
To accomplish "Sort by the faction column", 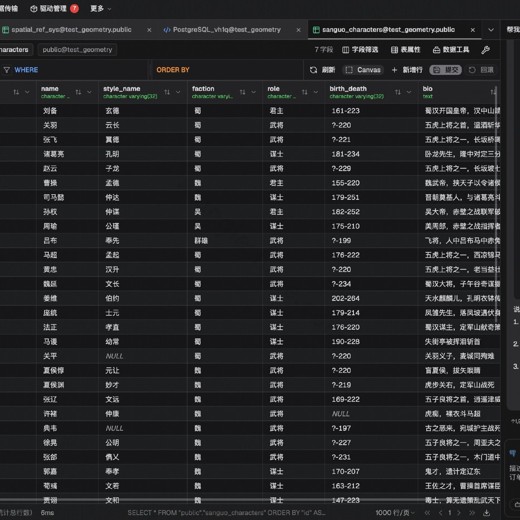I will click(x=243, y=92).
